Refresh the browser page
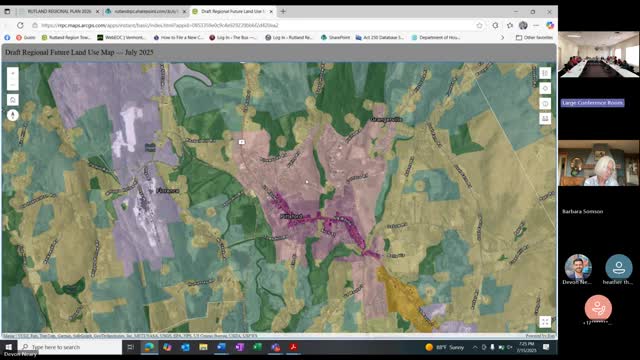 pos(20,25)
